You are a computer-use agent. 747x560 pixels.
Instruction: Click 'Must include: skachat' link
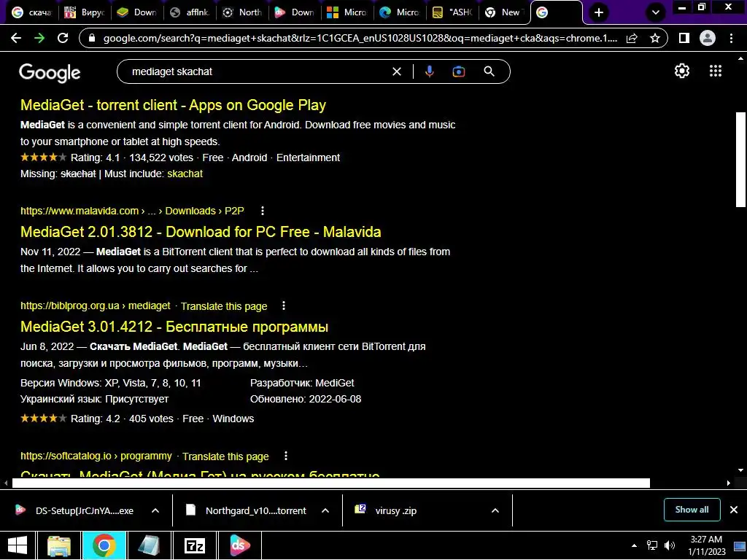(x=185, y=174)
